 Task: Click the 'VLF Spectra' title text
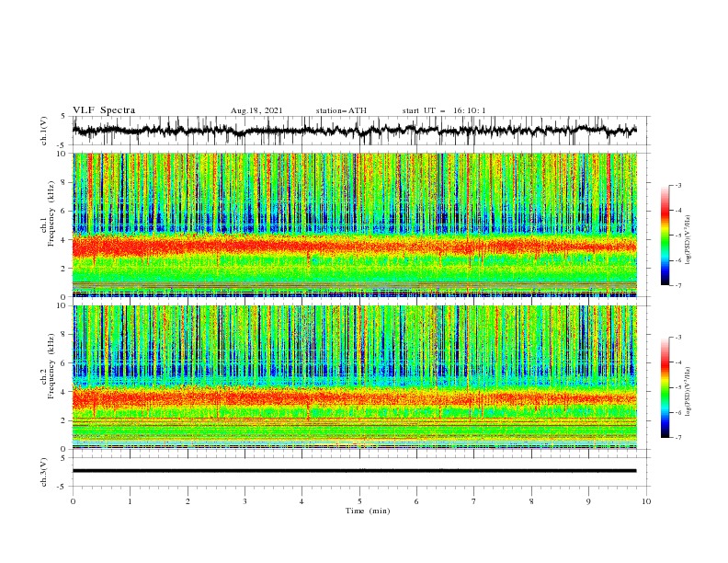[x=104, y=110]
